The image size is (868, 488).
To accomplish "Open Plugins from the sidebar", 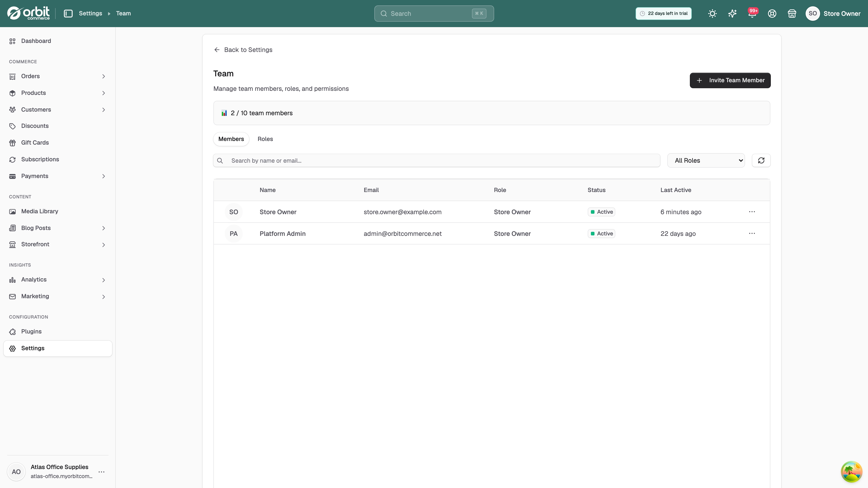I will [58, 332].
